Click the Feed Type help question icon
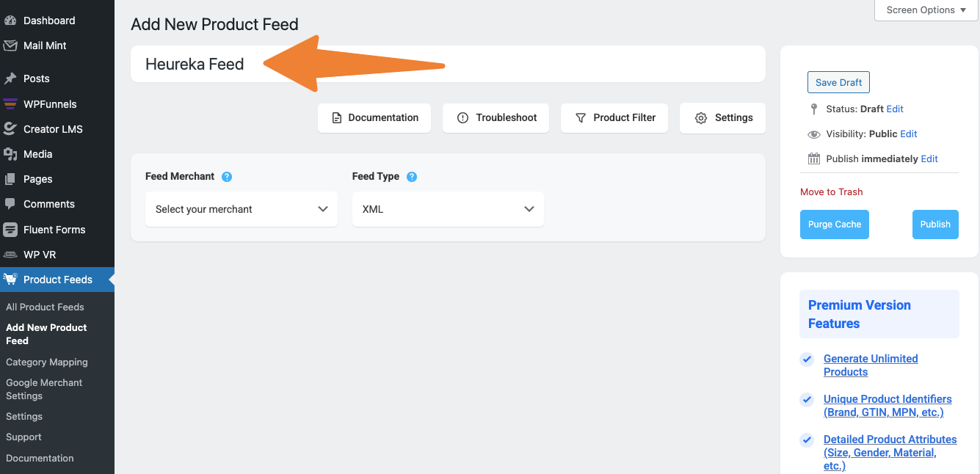 click(412, 177)
